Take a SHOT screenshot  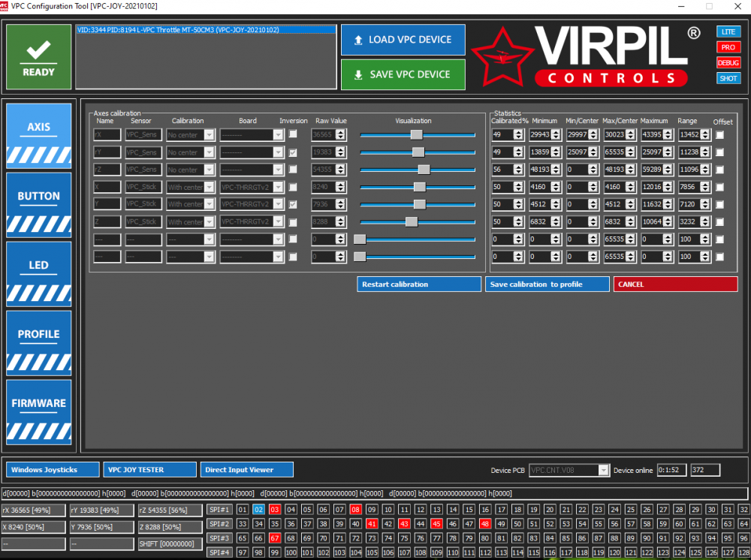(728, 78)
